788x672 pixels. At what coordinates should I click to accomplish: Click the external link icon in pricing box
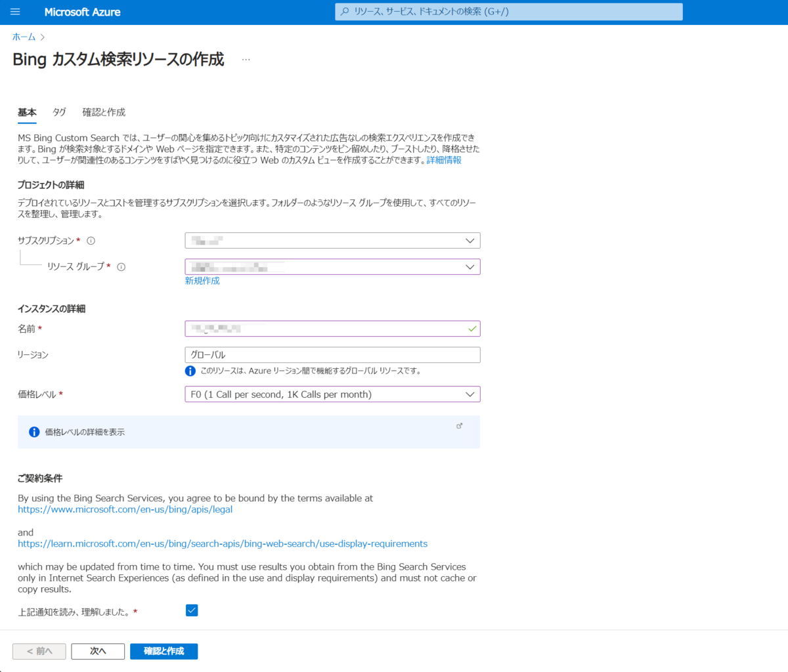click(x=460, y=426)
